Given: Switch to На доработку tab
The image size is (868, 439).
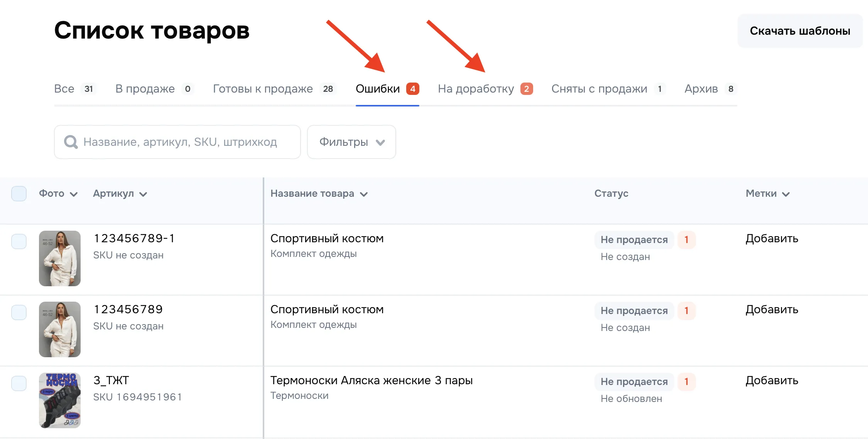Looking at the screenshot, I should click(x=476, y=89).
